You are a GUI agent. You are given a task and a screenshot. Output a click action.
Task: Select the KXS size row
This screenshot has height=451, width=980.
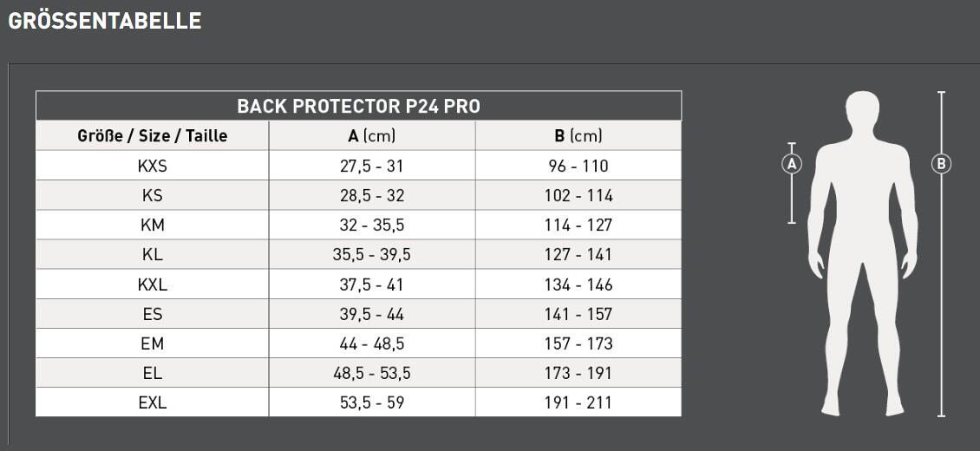coord(359,166)
